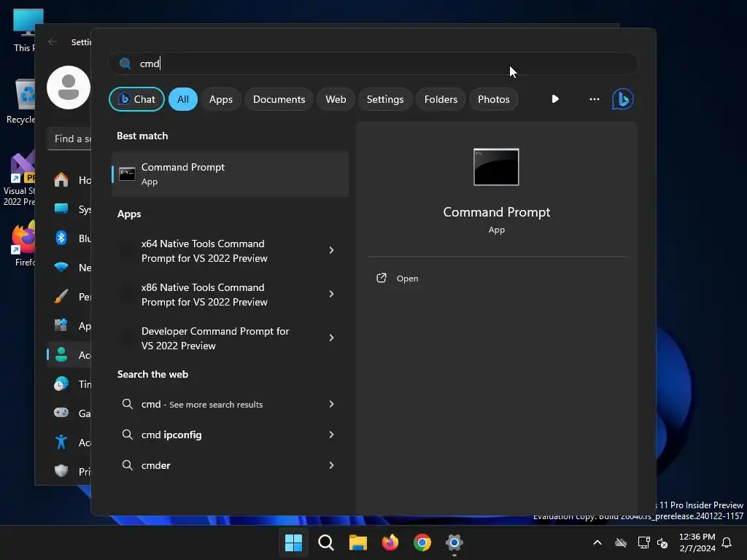Viewport: 747px width, 560px height.
Task: Click the OneDrive cloud tray icon
Action: click(621, 542)
